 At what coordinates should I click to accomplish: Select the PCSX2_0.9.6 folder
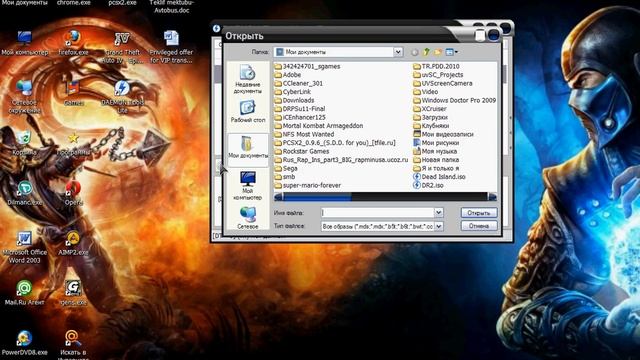pyautogui.click(x=335, y=143)
